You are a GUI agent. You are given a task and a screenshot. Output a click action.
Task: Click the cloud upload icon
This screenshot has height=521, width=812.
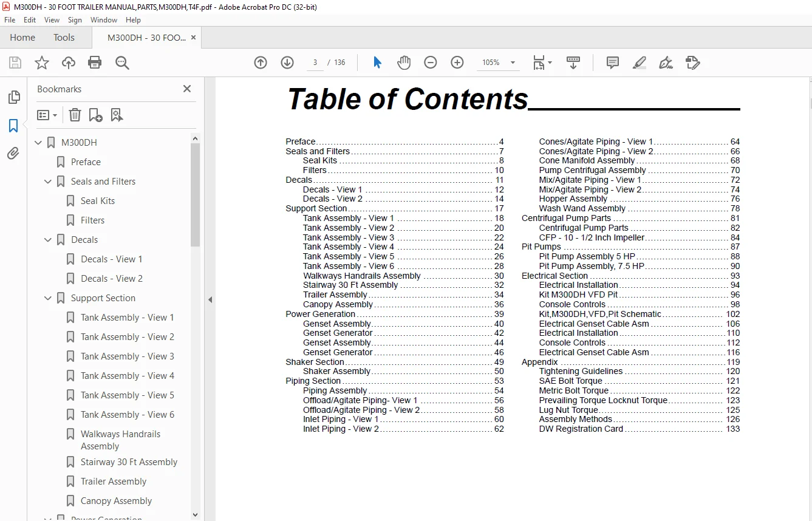69,63
